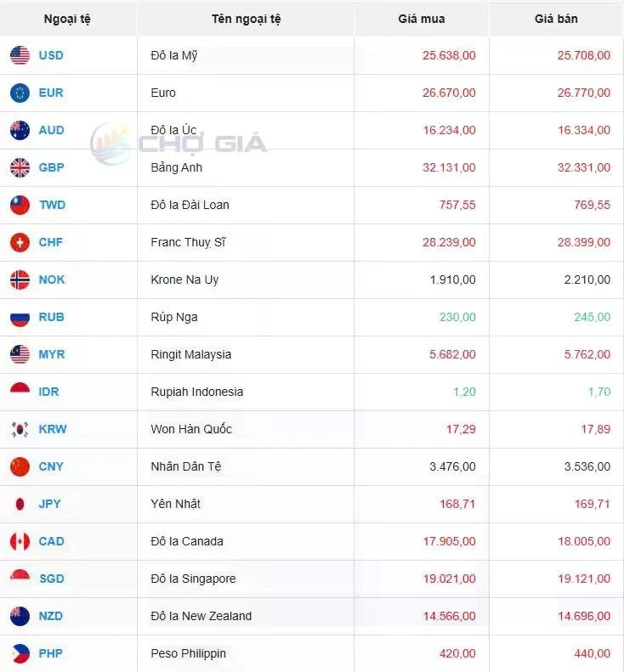Click the United Kingdom flag icon

click(20, 168)
